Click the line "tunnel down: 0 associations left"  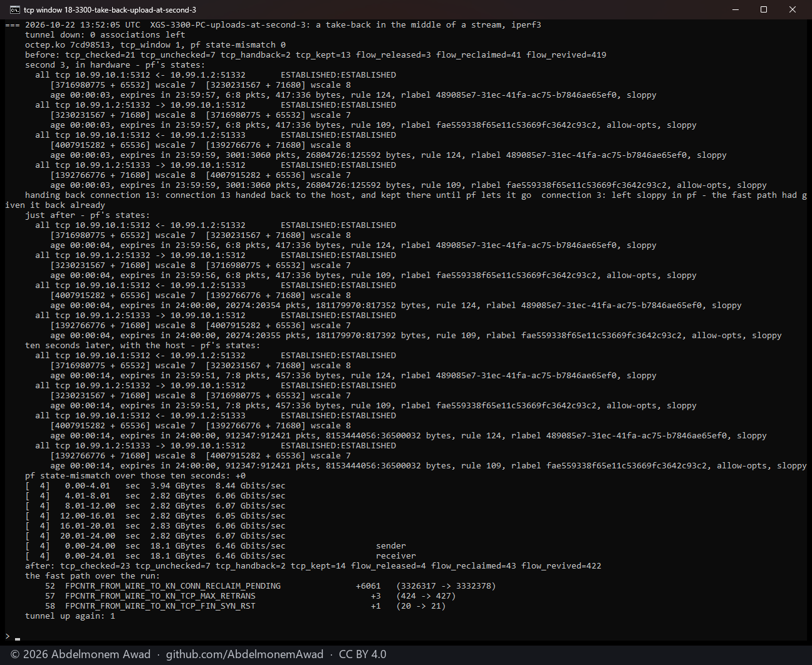click(x=105, y=35)
